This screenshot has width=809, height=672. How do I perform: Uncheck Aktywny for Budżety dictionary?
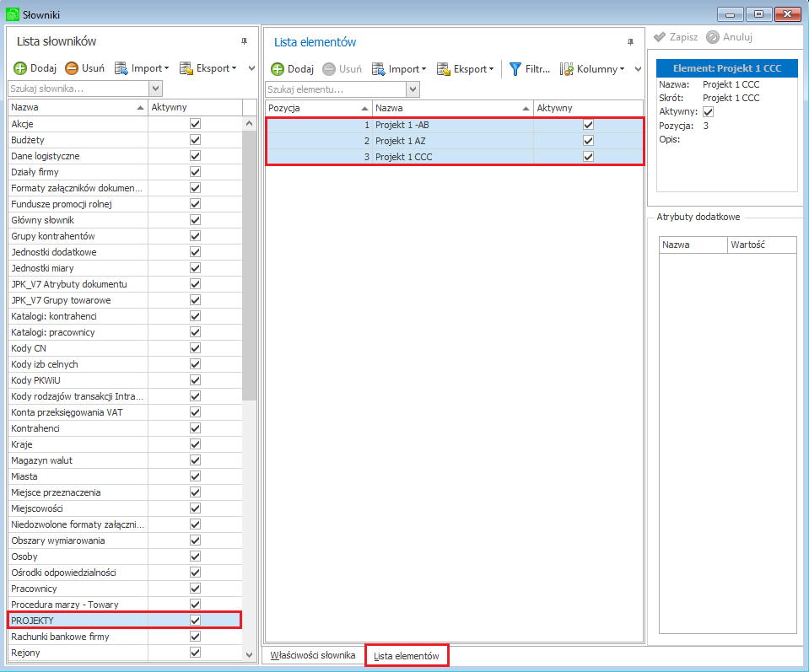195,140
